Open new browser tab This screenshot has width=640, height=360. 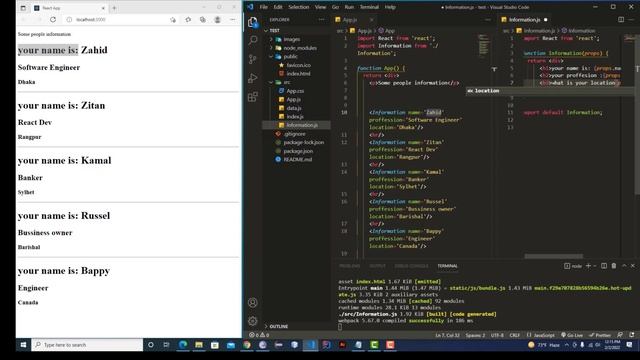(x=114, y=8)
